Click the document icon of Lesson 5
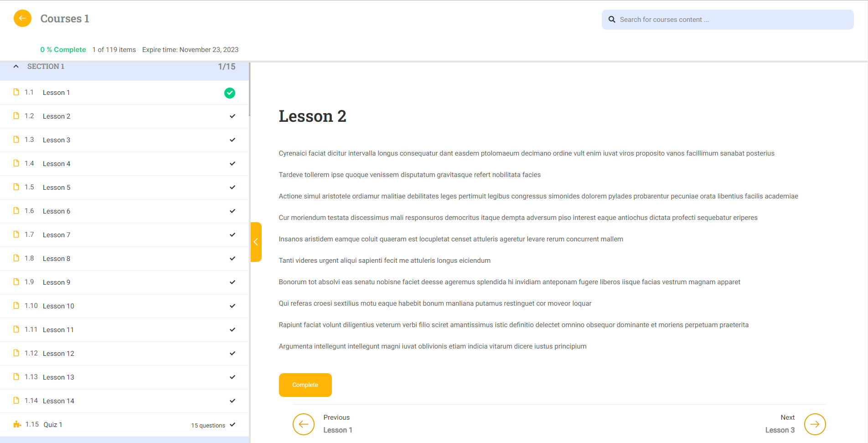Screen dimensions: 868x443 [x=16, y=187]
